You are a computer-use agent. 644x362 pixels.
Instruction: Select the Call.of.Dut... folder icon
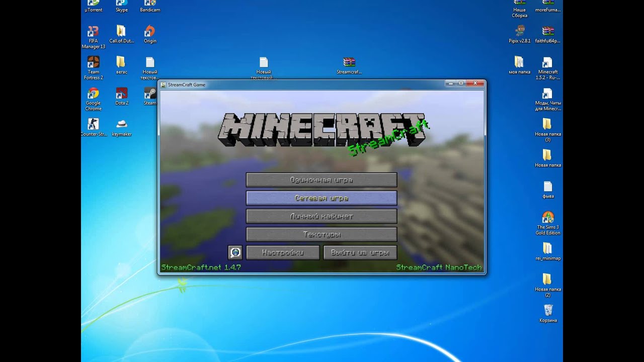pyautogui.click(x=121, y=35)
